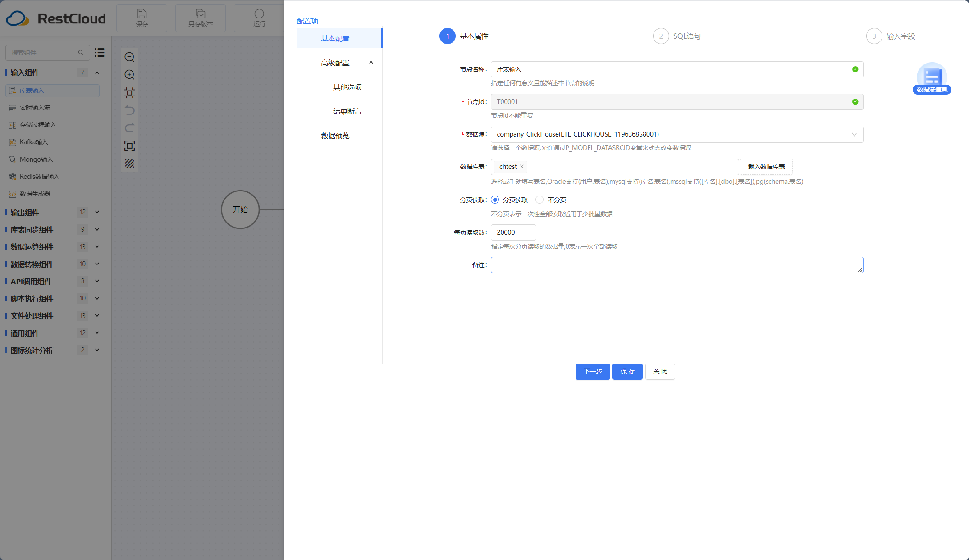The height and width of the screenshot is (560, 969).
Task: Select the 存储过程输入 component
Action: point(52,125)
